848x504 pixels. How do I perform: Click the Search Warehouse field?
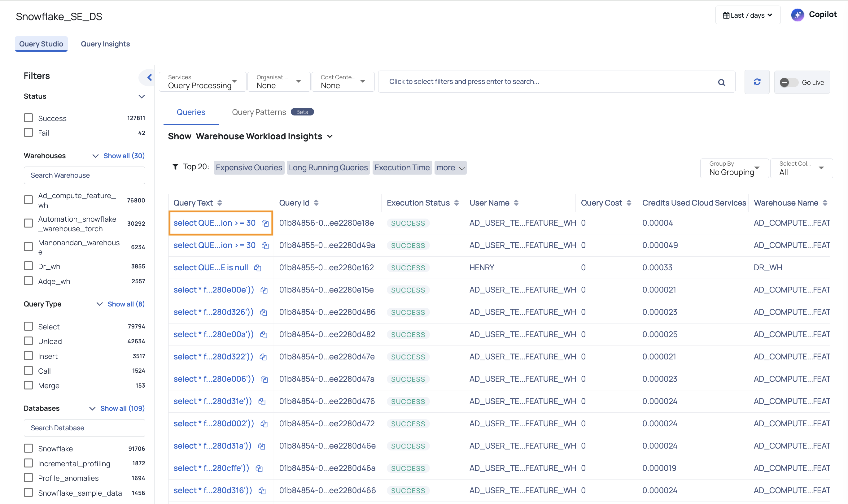[x=85, y=175]
